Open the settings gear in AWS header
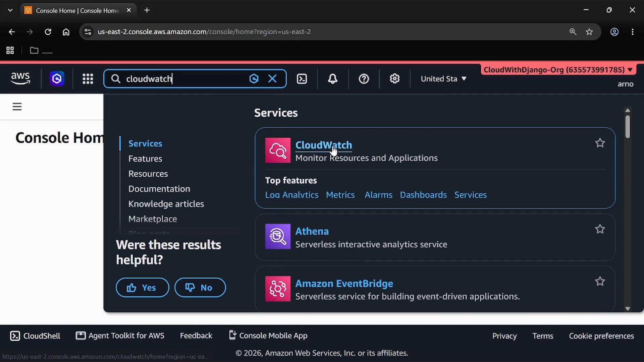The height and width of the screenshot is (362, 644). (x=394, y=79)
